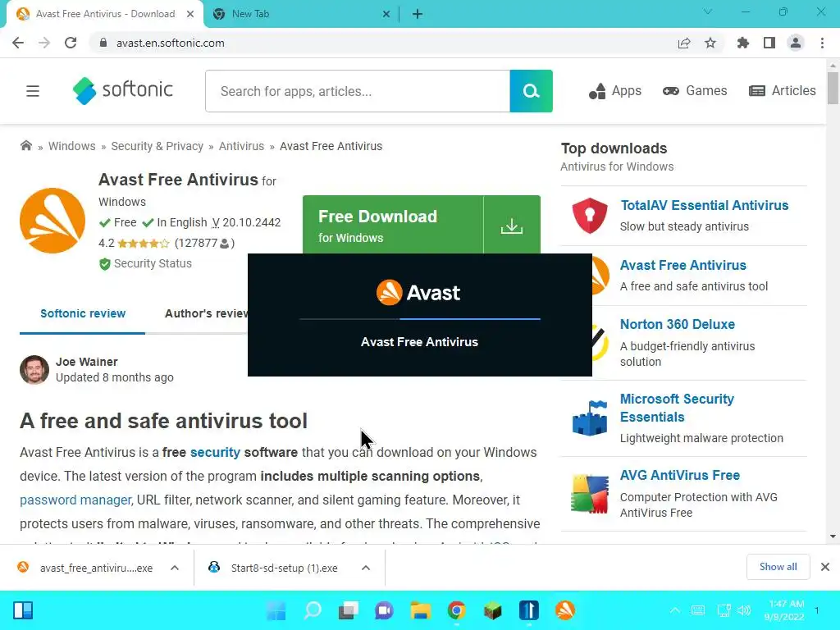This screenshot has width=840, height=630.
Task: Click the Antivirus breadcrumb link
Action: point(241,146)
